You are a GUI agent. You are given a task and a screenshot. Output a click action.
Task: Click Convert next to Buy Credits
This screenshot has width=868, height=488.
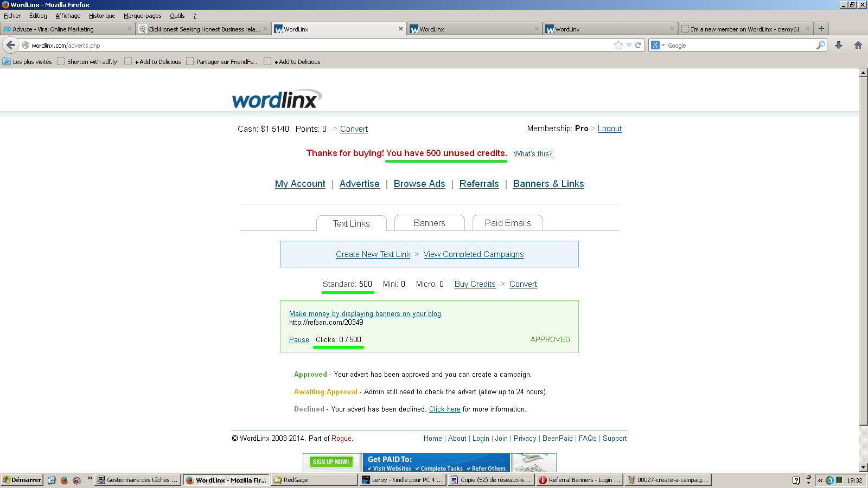tap(523, 284)
